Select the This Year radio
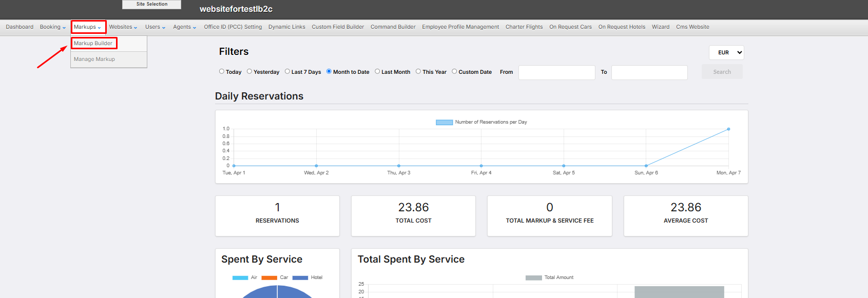 (x=418, y=71)
